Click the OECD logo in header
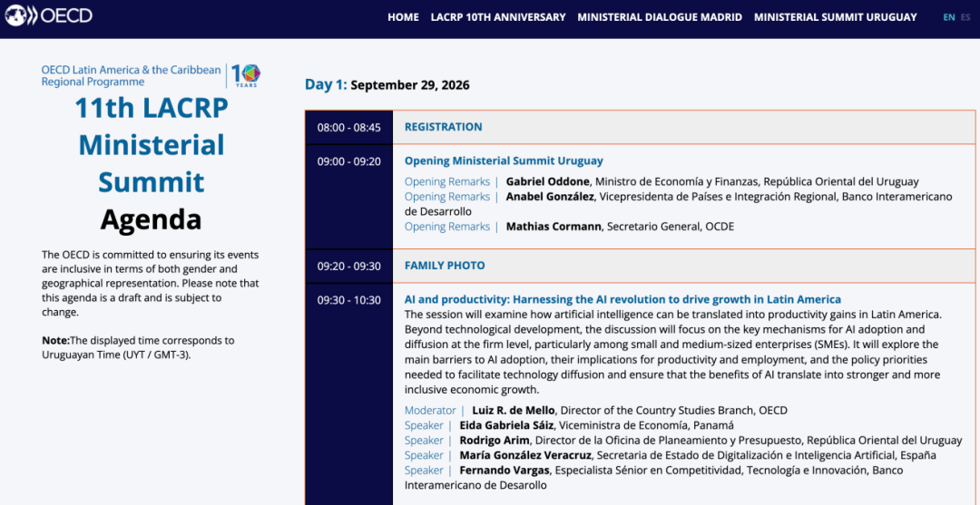 [x=48, y=15]
